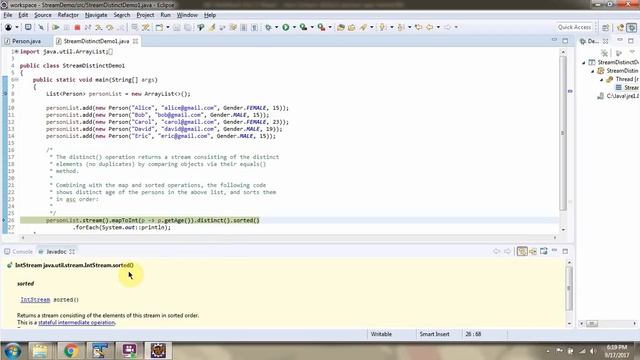Open the Run menu

click(x=165, y=15)
